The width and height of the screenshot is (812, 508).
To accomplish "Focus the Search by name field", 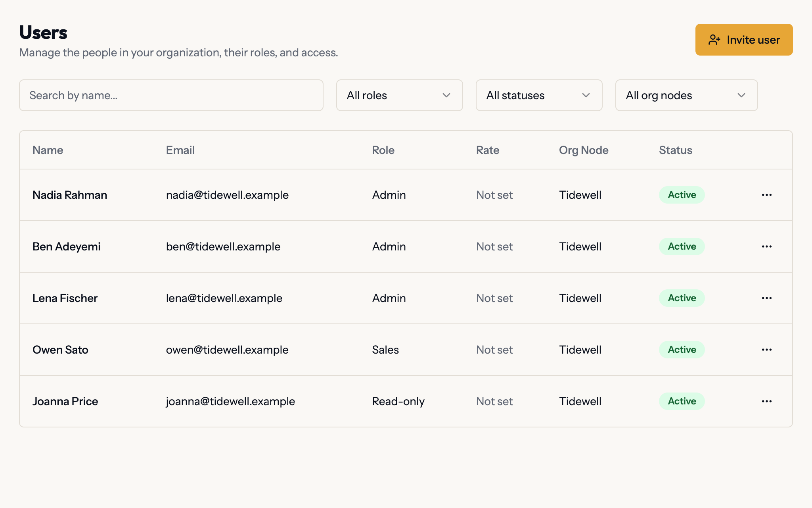I will tap(171, 95).
